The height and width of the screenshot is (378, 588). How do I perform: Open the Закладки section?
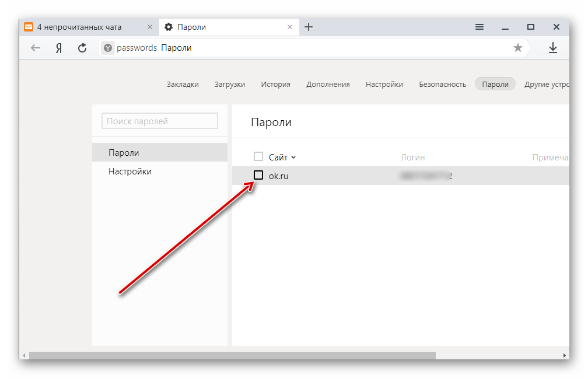coord(183,84)
